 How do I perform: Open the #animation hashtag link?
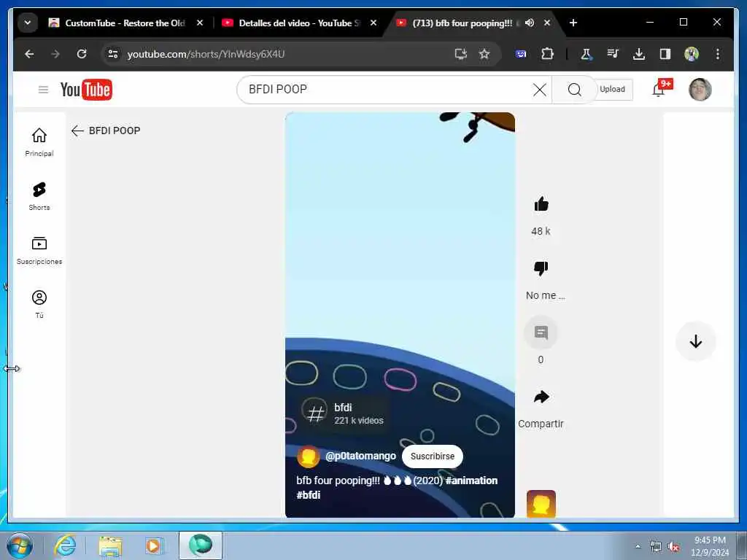(472, 481)
